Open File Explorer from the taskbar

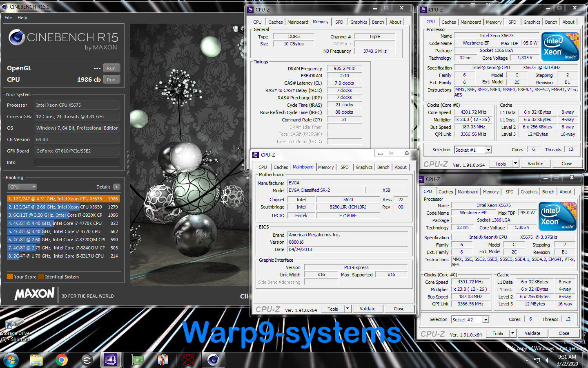(x=36, y=360)
